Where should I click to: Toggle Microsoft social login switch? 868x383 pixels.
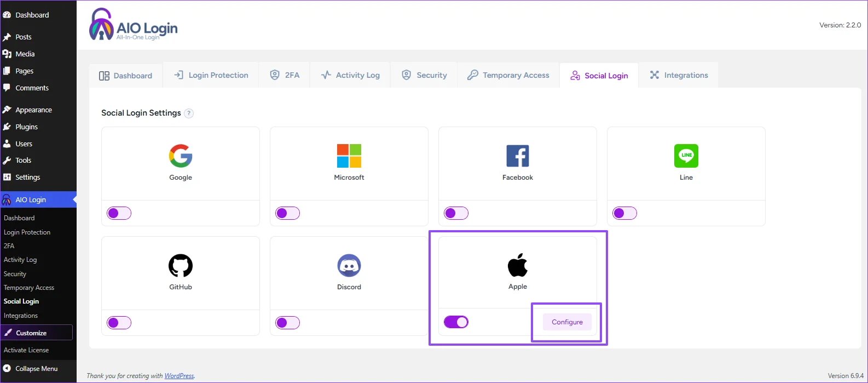(288, 213)
